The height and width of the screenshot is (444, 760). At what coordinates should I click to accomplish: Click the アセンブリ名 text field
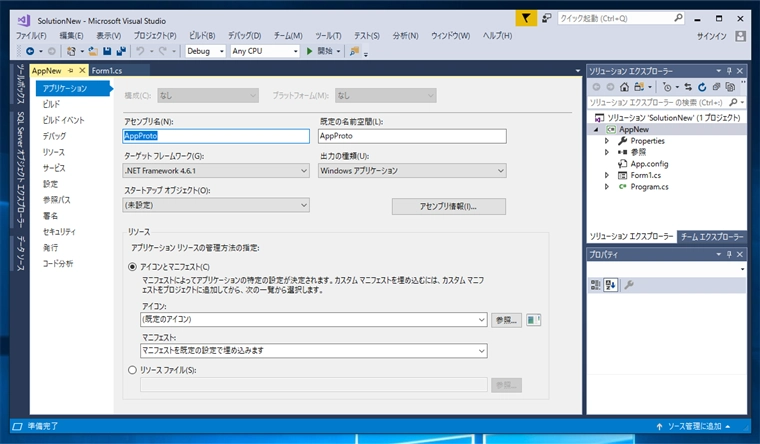coord(216,136)
